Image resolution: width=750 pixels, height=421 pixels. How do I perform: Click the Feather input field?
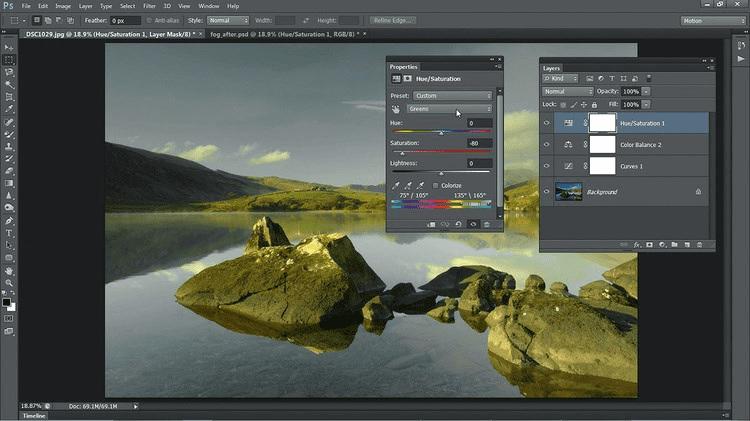124,20
